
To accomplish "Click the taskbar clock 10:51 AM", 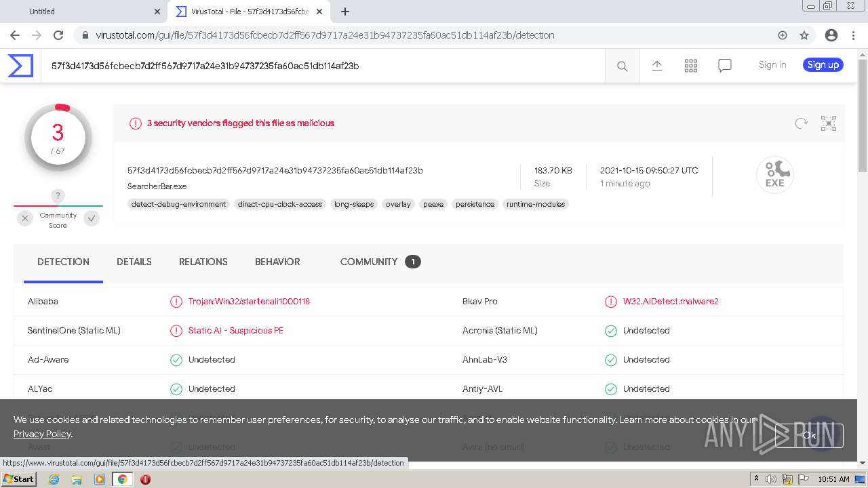I will click(833, 479).
